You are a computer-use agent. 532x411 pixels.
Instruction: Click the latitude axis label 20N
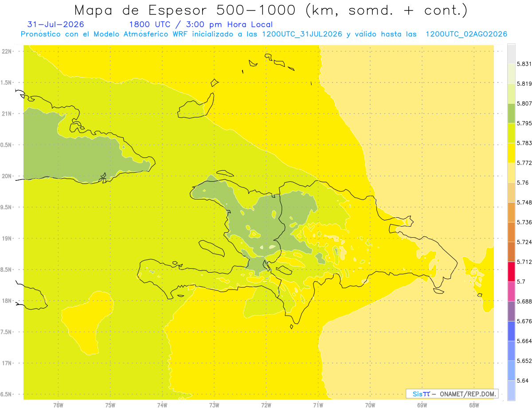point(7,176)
